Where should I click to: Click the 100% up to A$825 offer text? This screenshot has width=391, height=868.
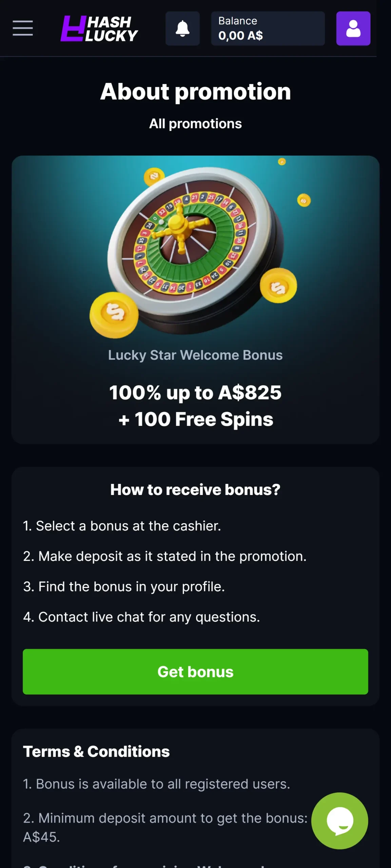click(195, 393)
